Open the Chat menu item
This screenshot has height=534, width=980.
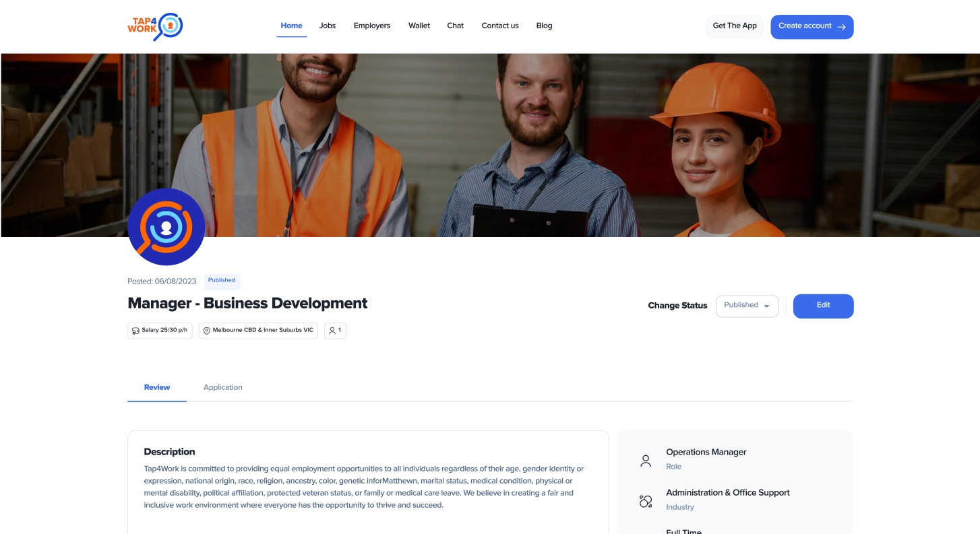click(x=456, y=26)
